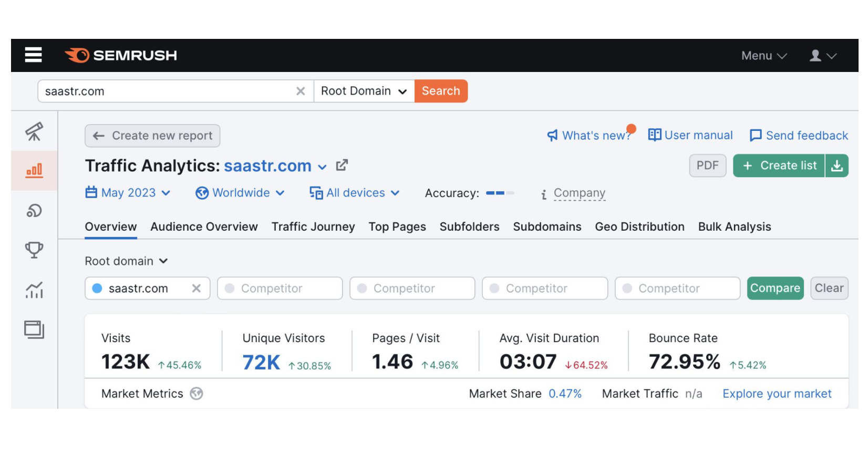Click the fourth Competitor input field
This screenshot has width=868, height=454.
[677, 288]
